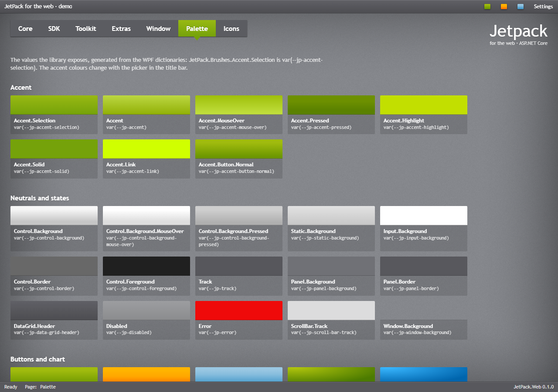The image size is (558, 392).
Task: Click the Control.Foreground black swatch
Action: (x=146, y=266)
